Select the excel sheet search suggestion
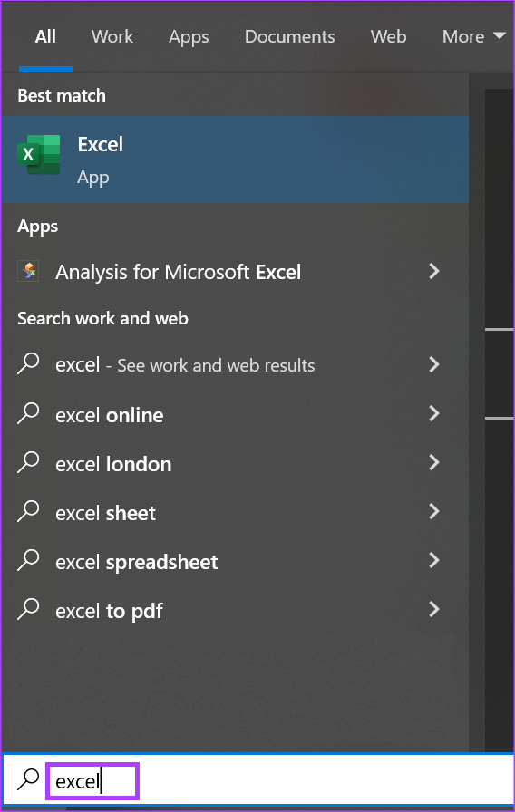Screen dimensions: 515x812 pyautogui.click(x=235, y=513)
